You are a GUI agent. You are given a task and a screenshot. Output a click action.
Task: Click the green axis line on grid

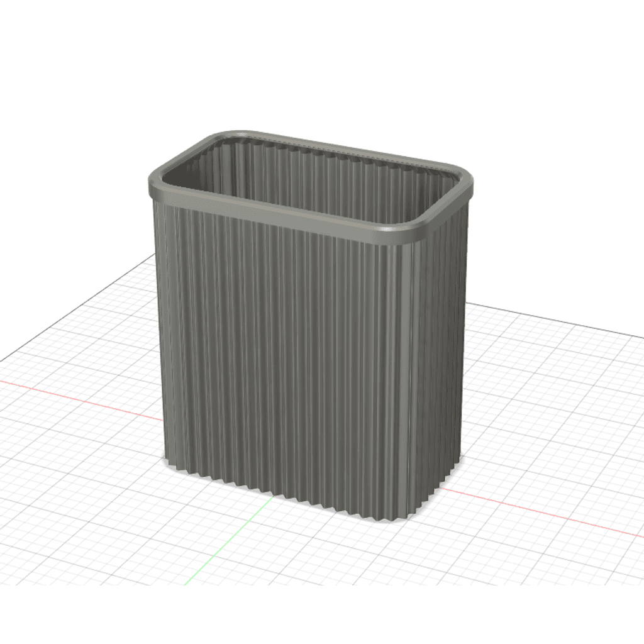(x=228, y=540)
